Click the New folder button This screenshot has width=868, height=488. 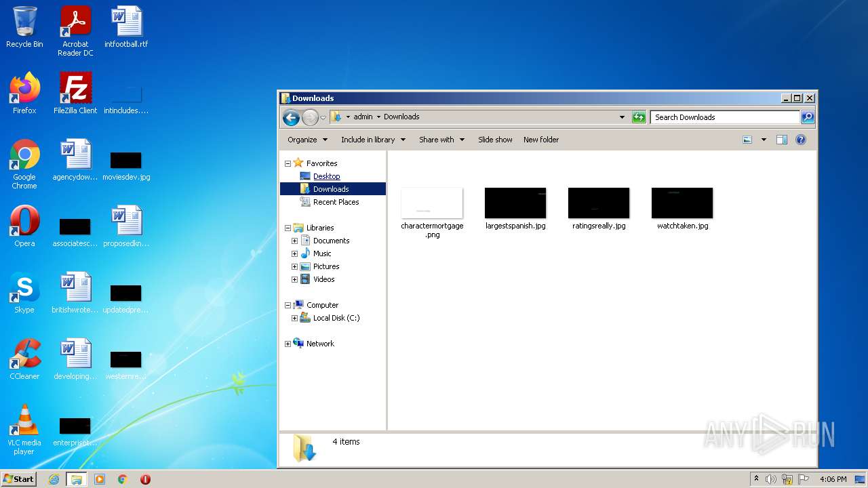point(541,140)
